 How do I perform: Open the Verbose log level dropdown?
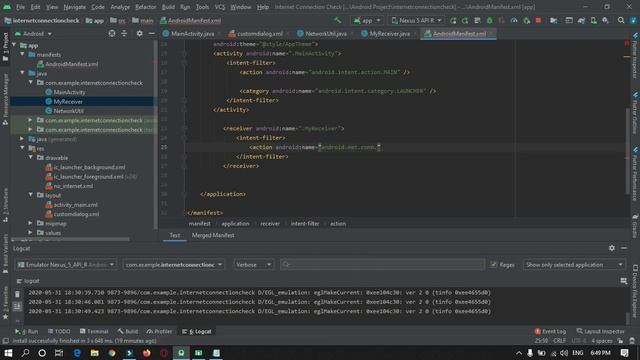click(253, 264)
